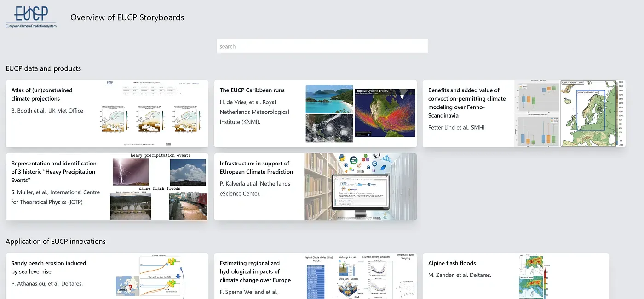The height and width of the screenshot is (299, 644).
Task: Click the European Climate Prediction system tagline
Action: [31, 26]
